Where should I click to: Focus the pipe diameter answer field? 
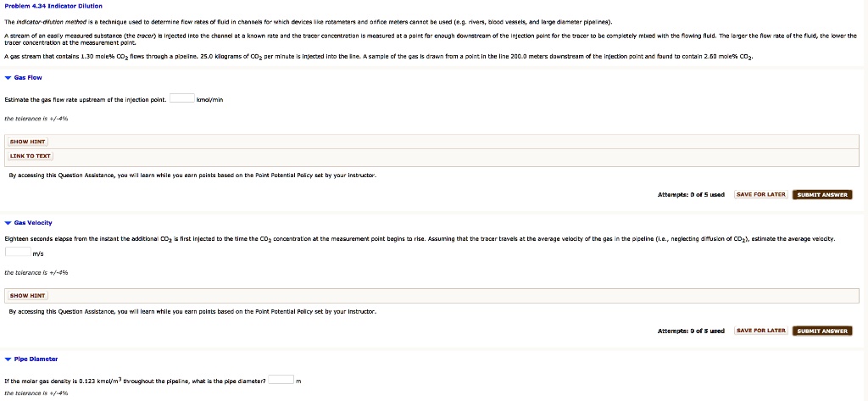[281, 380]
